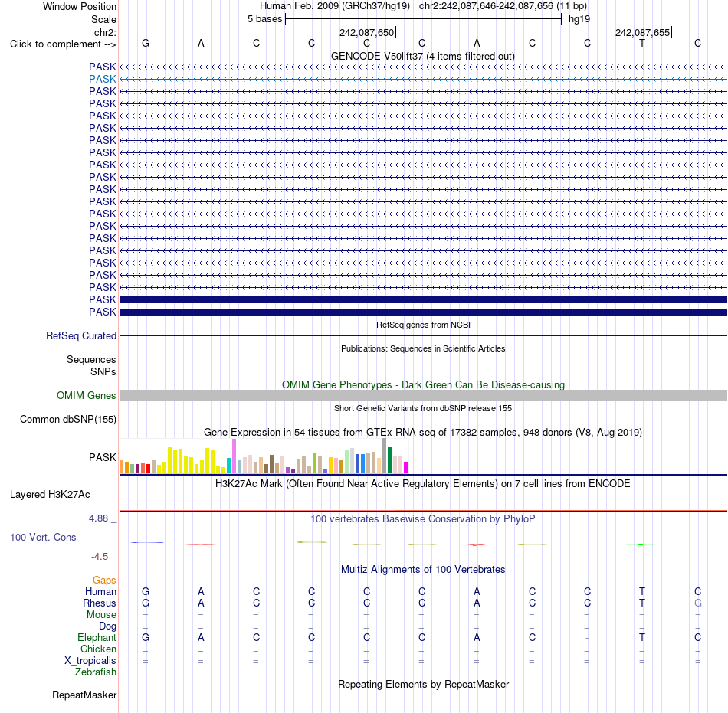Click the 'RefSeq genes from NCBI' title

pos(423,325)
